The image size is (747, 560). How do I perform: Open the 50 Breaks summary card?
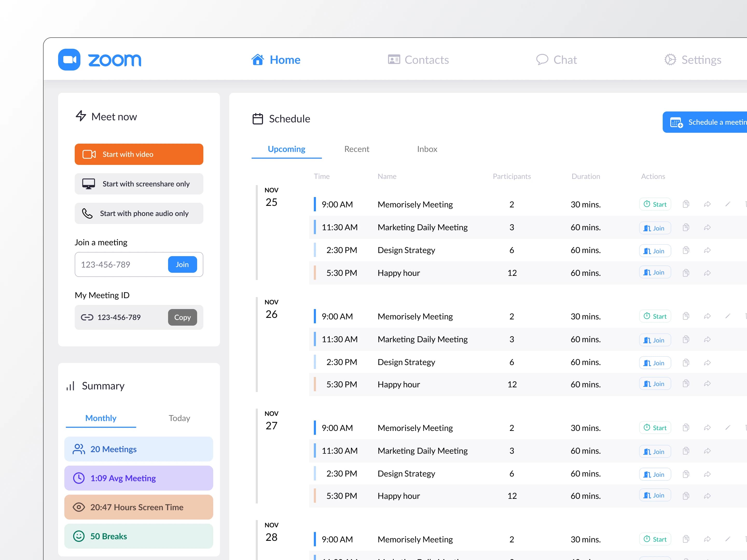point(139,536)
